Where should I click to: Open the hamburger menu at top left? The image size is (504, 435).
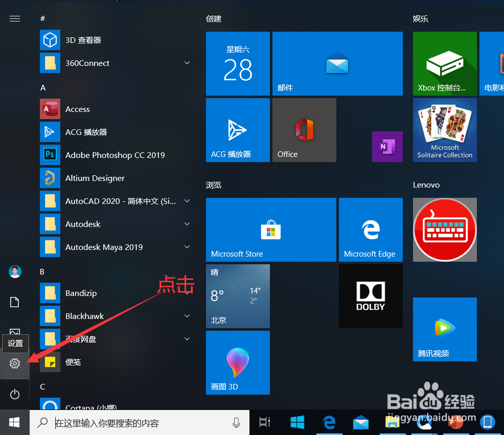(15, 18)
